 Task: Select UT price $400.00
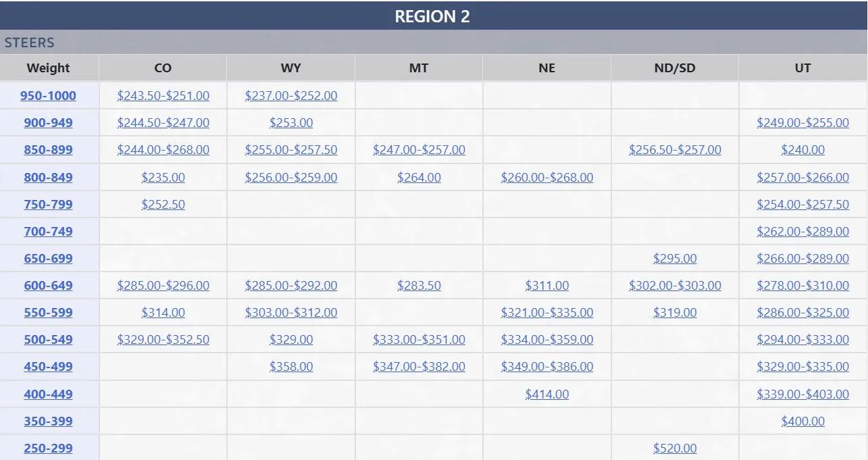coord(802,421)
